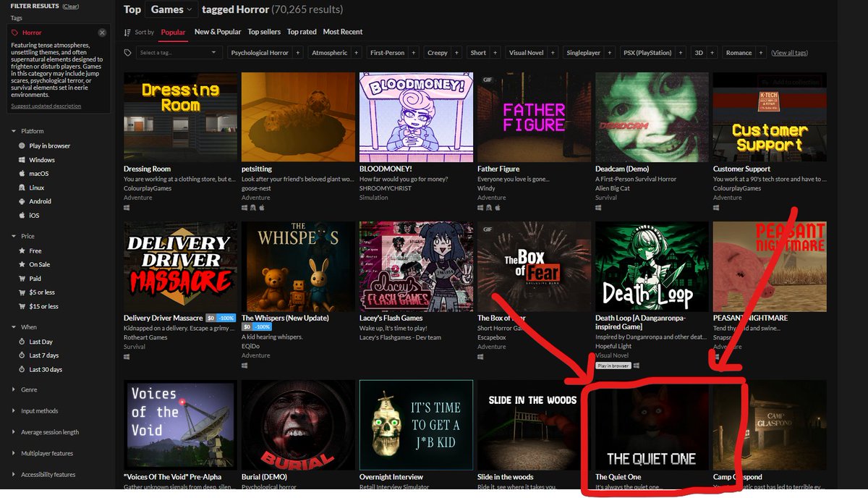Viewport: 868px width, 498px height.
Task: Open the Deadcam (Demo) game thumbnail
Action: tap(652, 117)
